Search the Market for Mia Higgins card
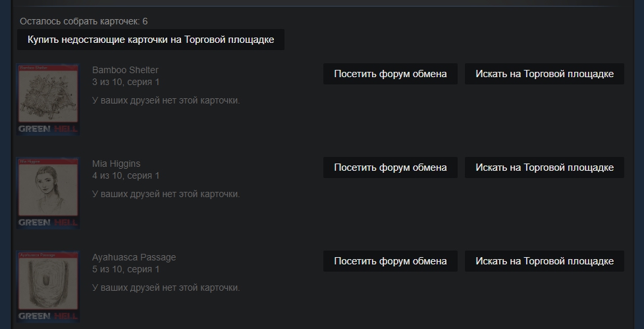 544,167
